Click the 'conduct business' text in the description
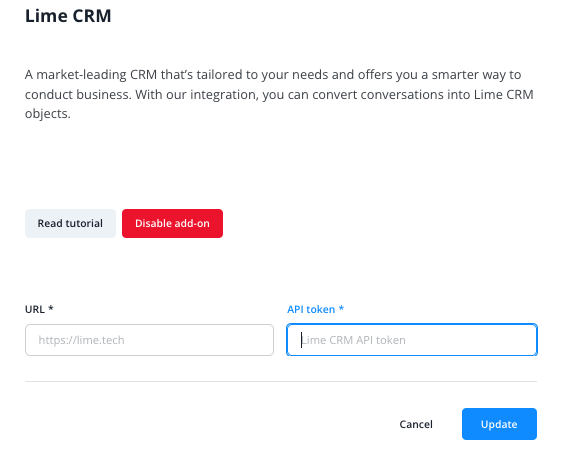Viewport: 564px width, 456px height. tap(78, 95)
